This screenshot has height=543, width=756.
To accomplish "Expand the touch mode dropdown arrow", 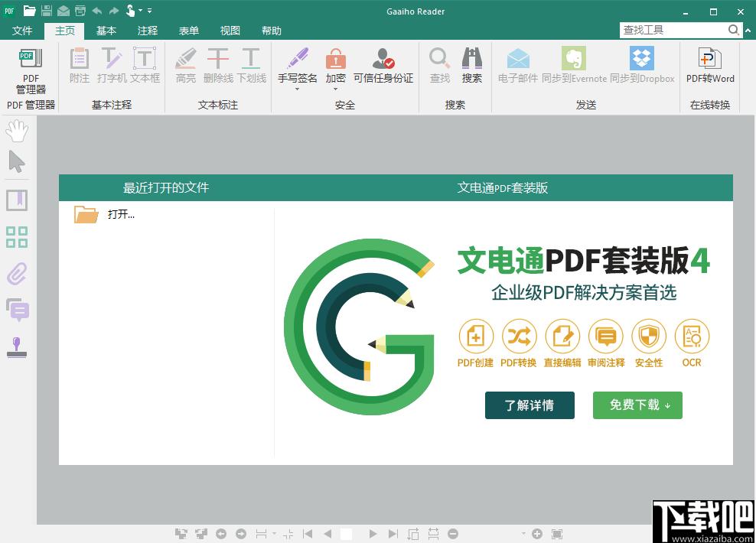I will tap(140, 10).
